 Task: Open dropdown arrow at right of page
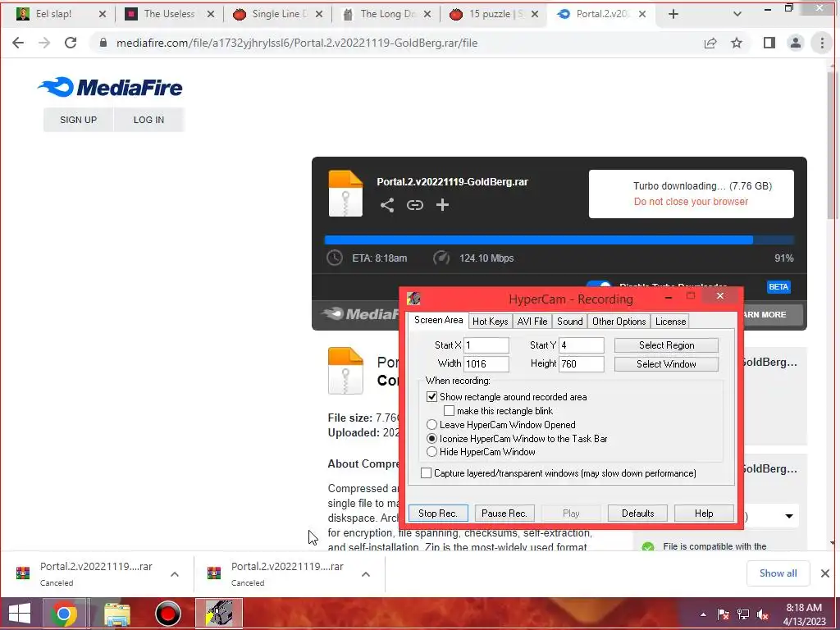[x=788, y=517]
